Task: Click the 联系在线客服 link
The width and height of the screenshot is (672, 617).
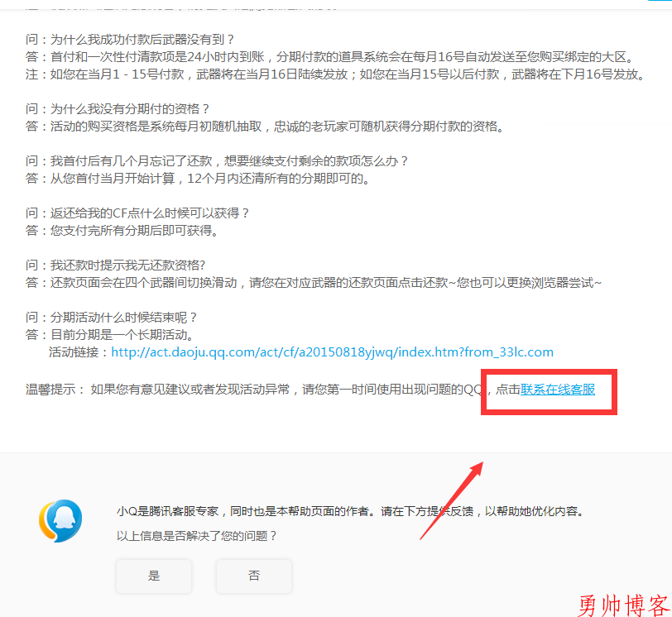Action: (558, 390)
